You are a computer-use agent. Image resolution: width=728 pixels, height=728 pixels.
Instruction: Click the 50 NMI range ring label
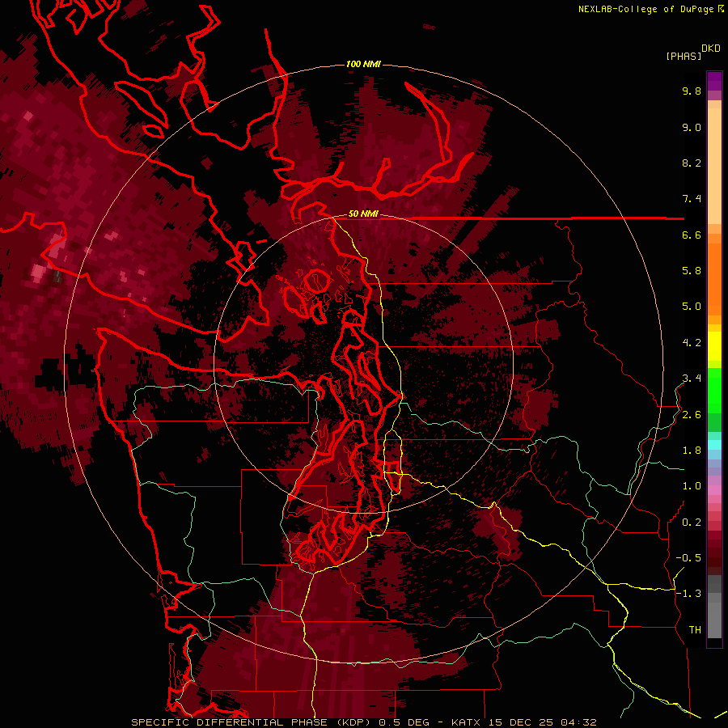(x=363, y=214)
